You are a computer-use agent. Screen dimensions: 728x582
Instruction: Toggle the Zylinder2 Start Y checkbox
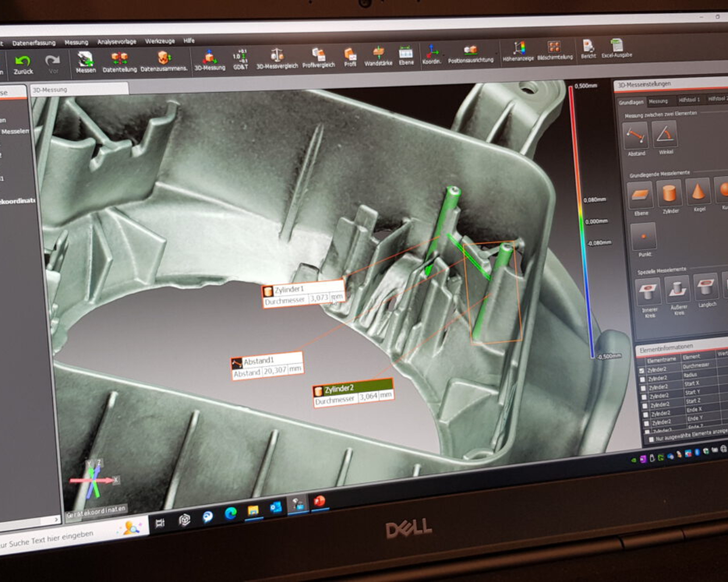click(x=644, y=397)
